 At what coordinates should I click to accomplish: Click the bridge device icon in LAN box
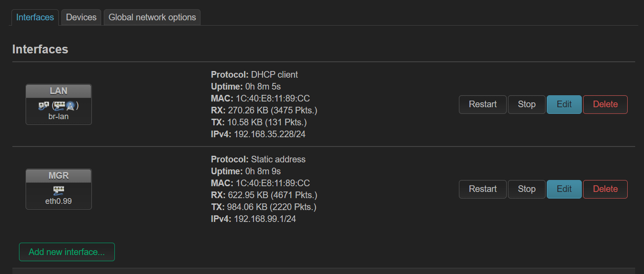[44, 106]
